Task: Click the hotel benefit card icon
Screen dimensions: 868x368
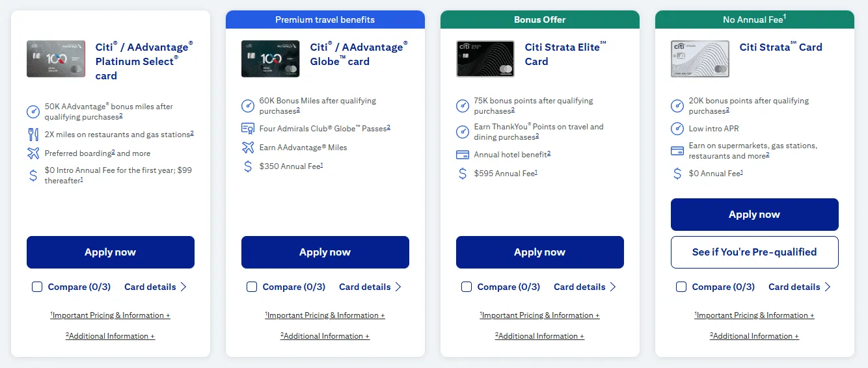Action: click(x=463, y=155)
